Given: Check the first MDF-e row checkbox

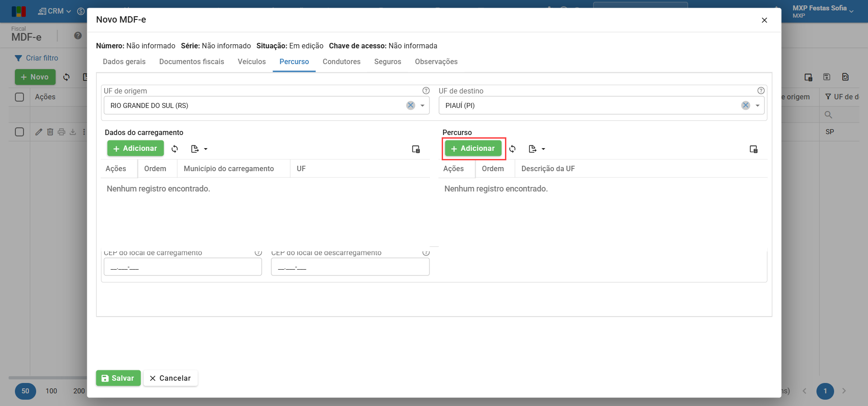Looking at the screenshot, I should pyautogui.click(x=19, y=132).
